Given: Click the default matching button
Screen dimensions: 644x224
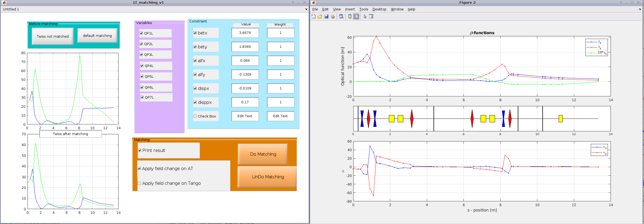Looking at the screenshot, I should (x=97, y=36).
